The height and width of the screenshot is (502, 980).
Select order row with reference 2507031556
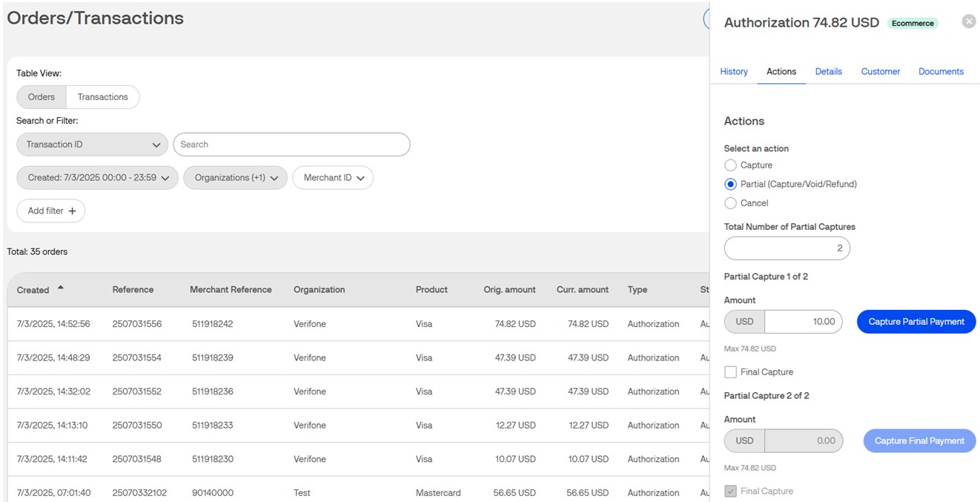click(x=358, y=324)
